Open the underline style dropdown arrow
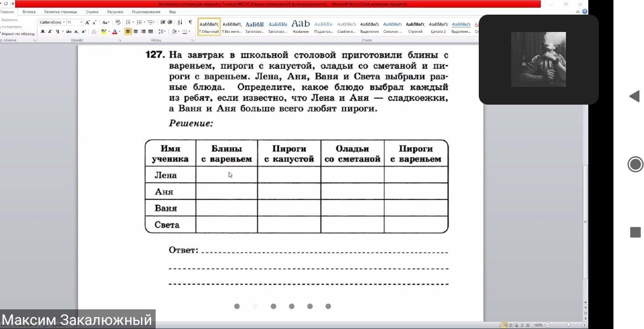Image resolution: width=644 pixels, height=329 pixels. click(x=62, y=32)
